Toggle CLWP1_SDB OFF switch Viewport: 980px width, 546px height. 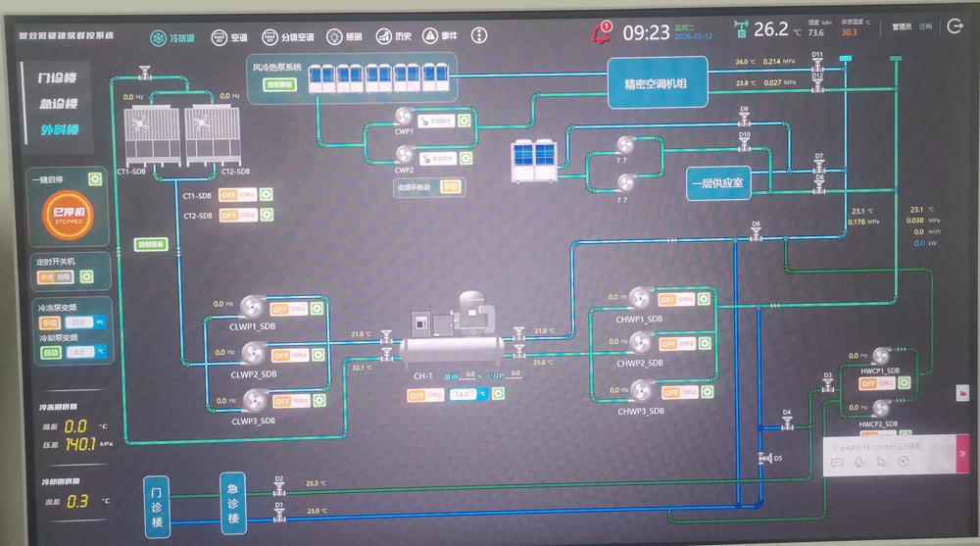(x=289, y=309)
